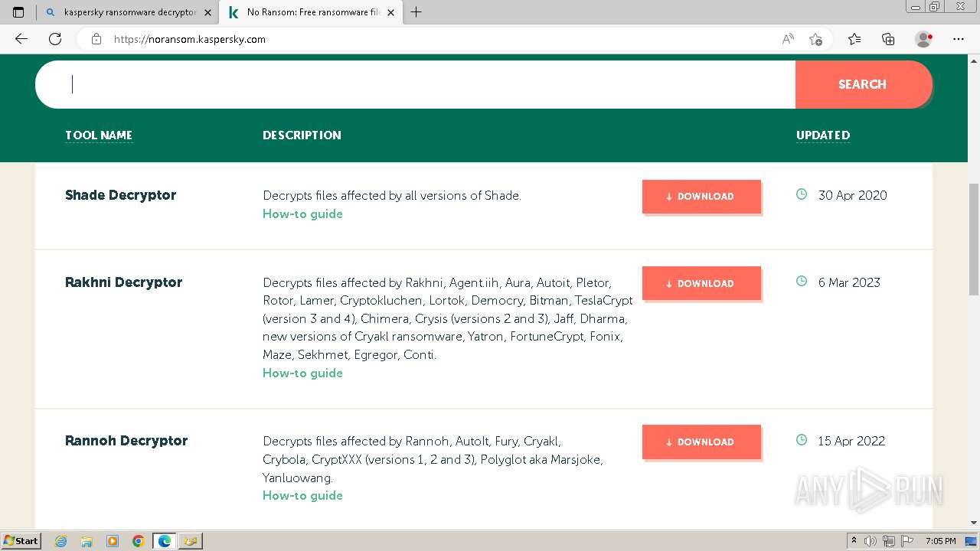Click the 6 Mar 2023 date

(x=849, y=282)
